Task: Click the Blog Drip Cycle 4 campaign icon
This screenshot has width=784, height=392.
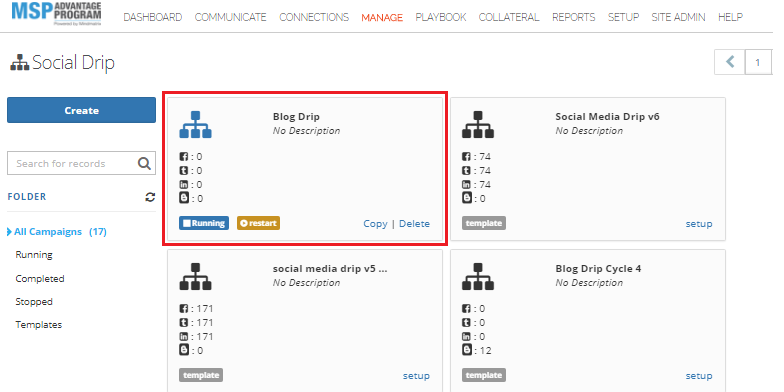Action: click(x=478, y=276)
